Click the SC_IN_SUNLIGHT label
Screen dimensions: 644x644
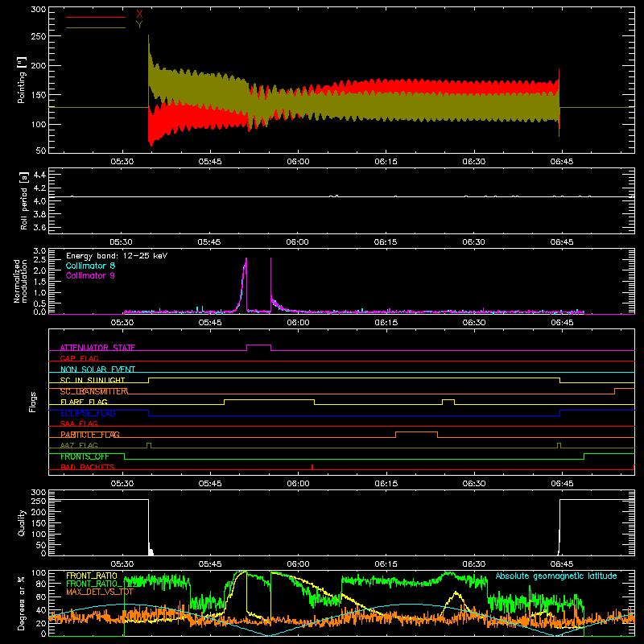[x=93, y=380]
